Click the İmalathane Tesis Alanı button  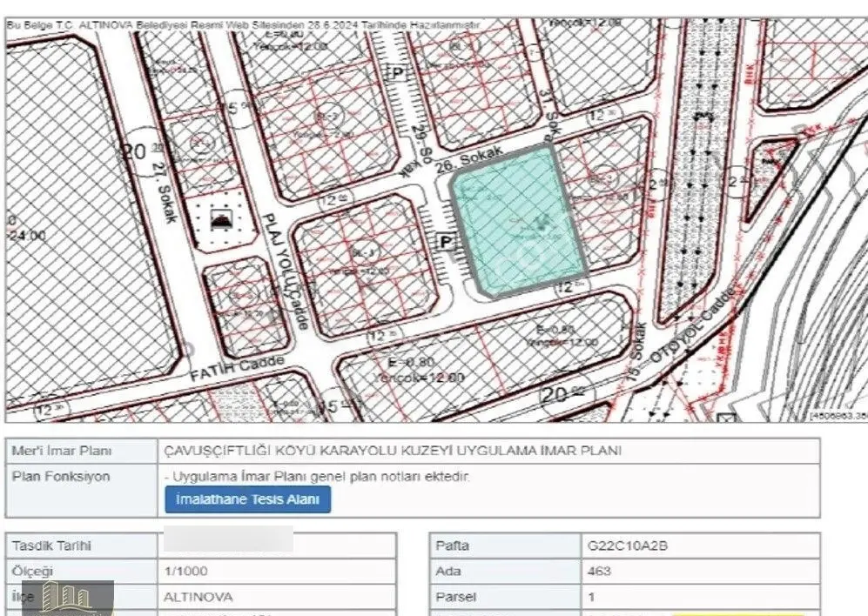coord(247,499)
